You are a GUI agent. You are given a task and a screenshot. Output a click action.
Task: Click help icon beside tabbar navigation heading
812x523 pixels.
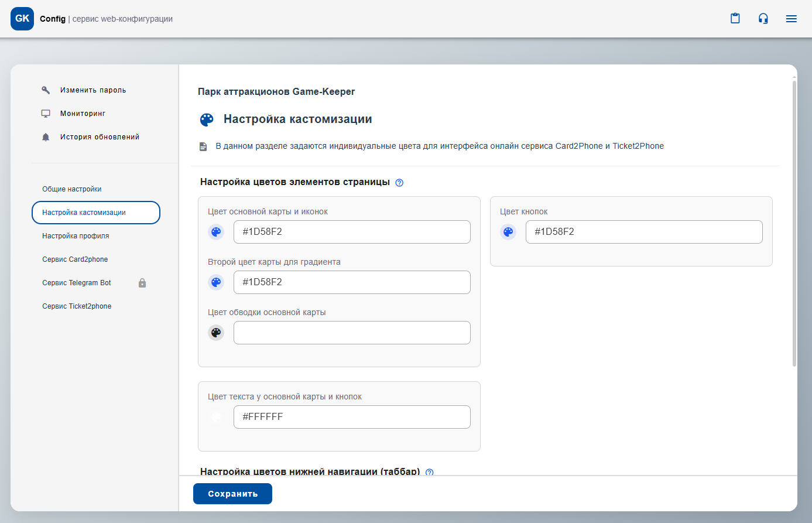tap(430, 472)
